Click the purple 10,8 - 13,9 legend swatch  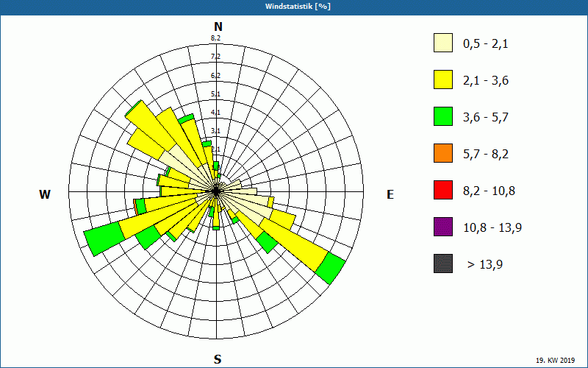(x=443, y=227)
